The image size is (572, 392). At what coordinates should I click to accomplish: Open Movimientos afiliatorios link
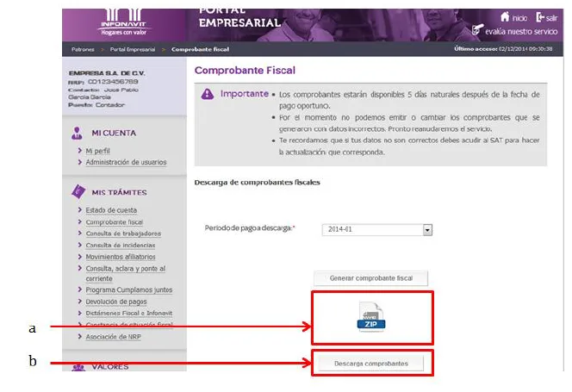click(x=121, y=257)
